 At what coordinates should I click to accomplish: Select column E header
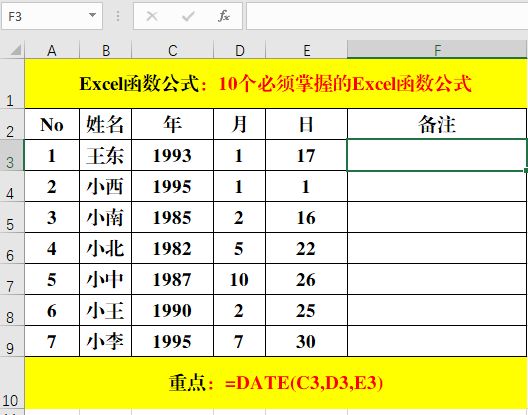(306, 51)
